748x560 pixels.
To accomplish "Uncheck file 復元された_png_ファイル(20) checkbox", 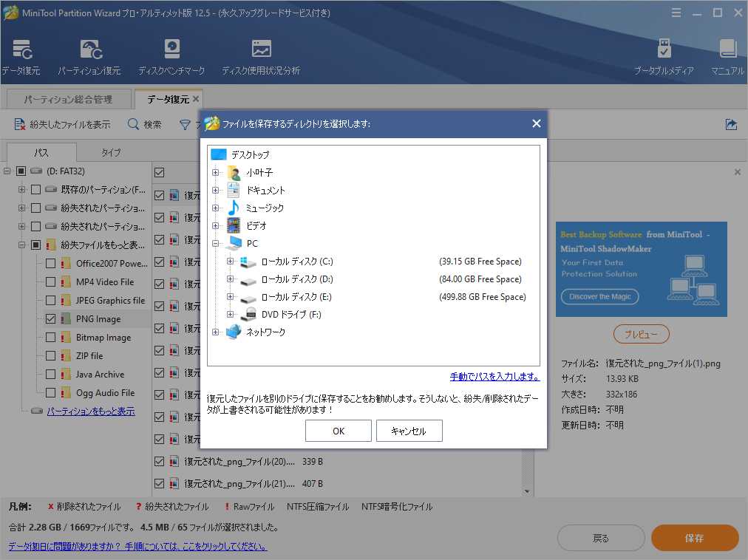I will tap(160, 461).
